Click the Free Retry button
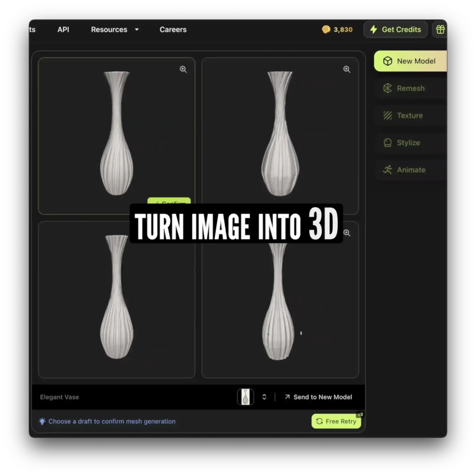The width and height of the screenshot is (476, 476). pos(336,421)
